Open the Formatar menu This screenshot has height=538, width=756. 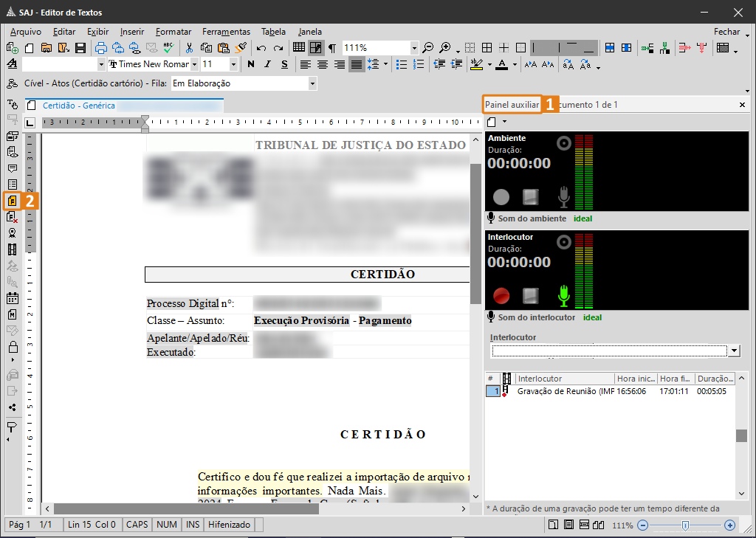pos(173,32)
